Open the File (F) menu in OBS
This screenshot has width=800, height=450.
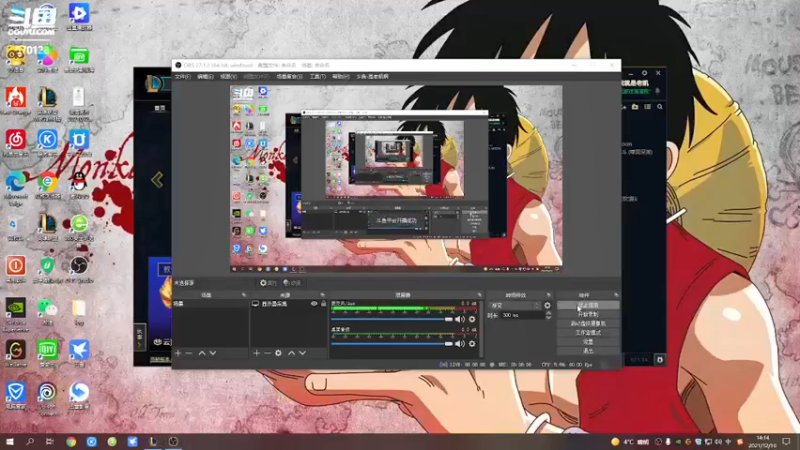pyautogui.click(x=182, y=77)
